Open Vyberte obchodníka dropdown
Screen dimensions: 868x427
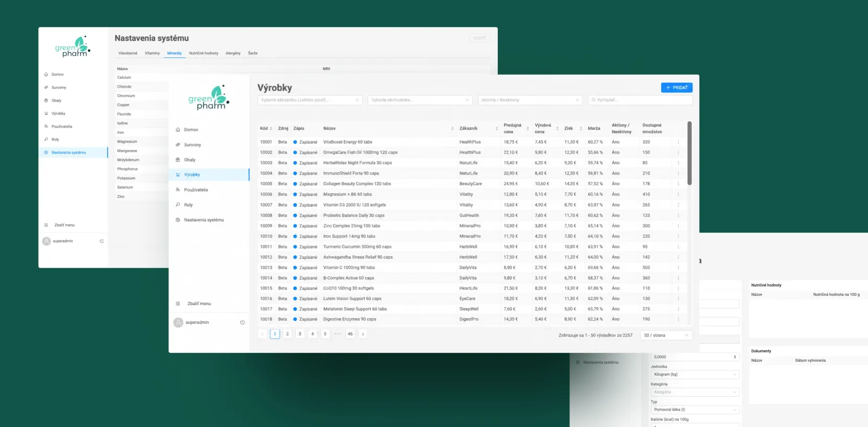click(420, 100)
